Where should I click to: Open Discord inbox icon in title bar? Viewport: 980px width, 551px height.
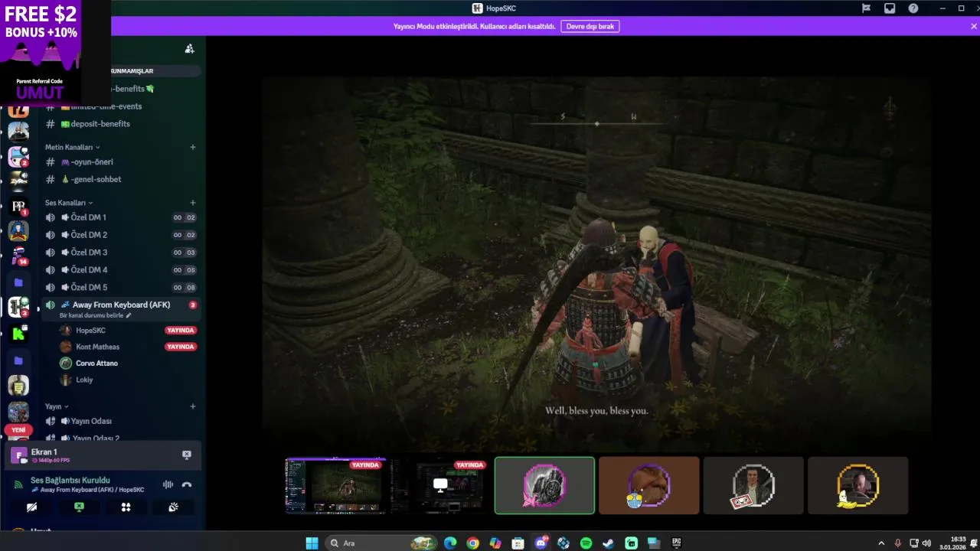coord(890,8)
